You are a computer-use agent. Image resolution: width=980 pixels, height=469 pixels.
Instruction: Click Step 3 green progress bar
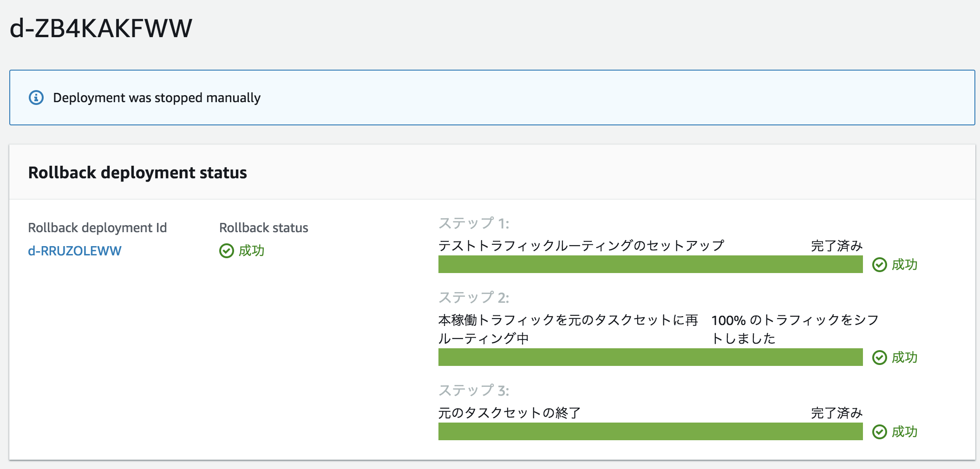[x=650, y=432]
